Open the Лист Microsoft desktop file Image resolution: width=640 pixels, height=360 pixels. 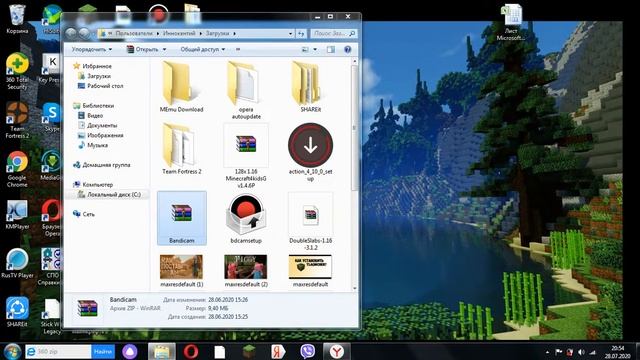click(511, 23)
